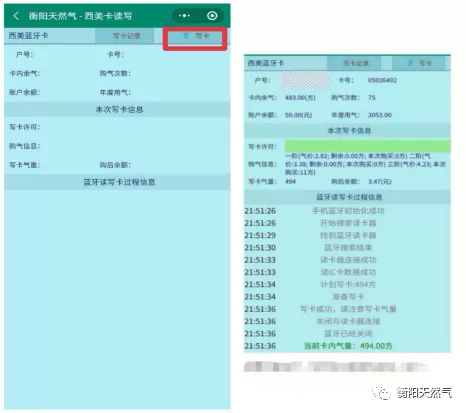Tap the Bluetooth 写卡 button in the filled example
Image resolution: width=466 pixels, height=413 pixels.
point(419,63)
